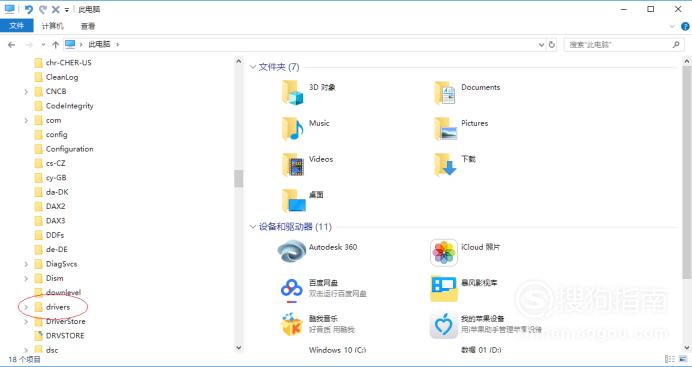
Task: Select the 酷我音乐 icon
Action: click(x=292, y=324)
